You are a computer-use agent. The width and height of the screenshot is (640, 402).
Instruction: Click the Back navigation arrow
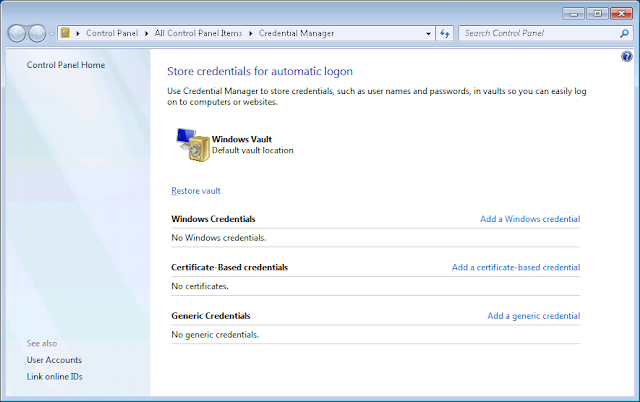17,33
